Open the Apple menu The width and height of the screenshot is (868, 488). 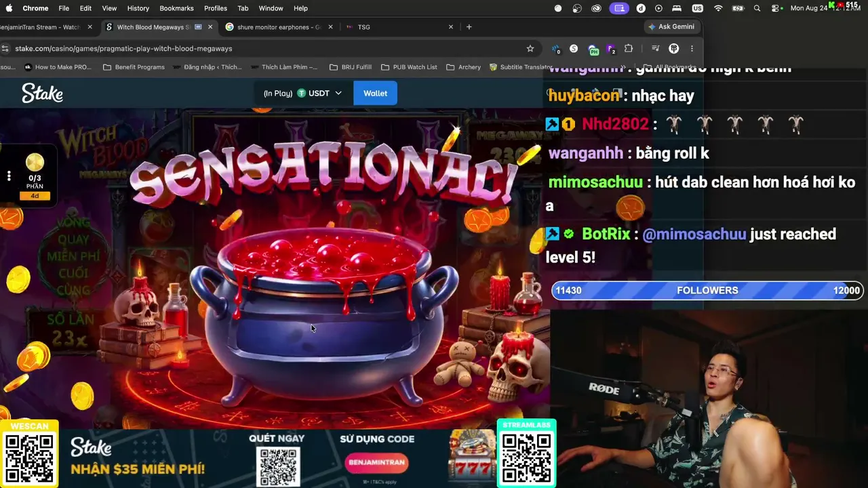(x=9, y=8)
